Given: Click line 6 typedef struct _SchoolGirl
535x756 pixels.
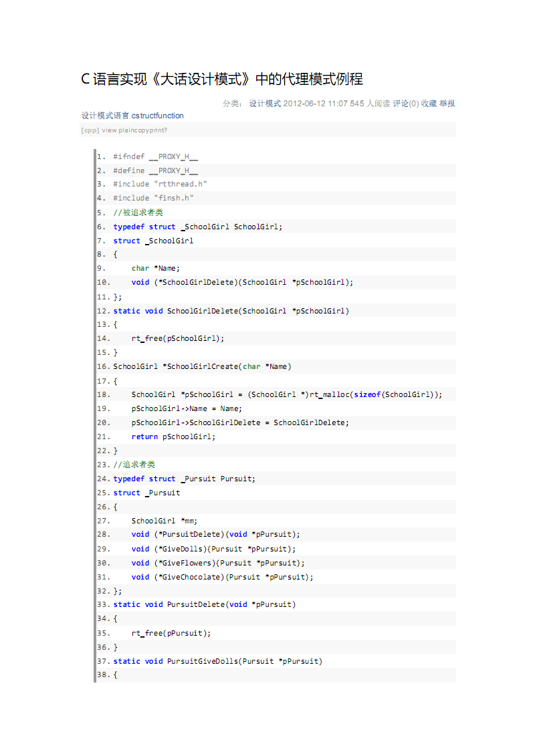Looking at the screenshot, I should click(x=198, y=227).
